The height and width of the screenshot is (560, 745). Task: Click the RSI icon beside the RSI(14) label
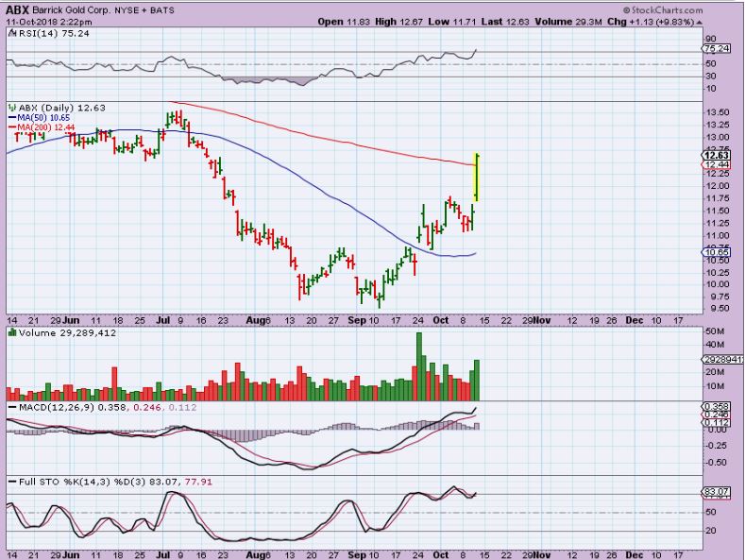(13, 33)
